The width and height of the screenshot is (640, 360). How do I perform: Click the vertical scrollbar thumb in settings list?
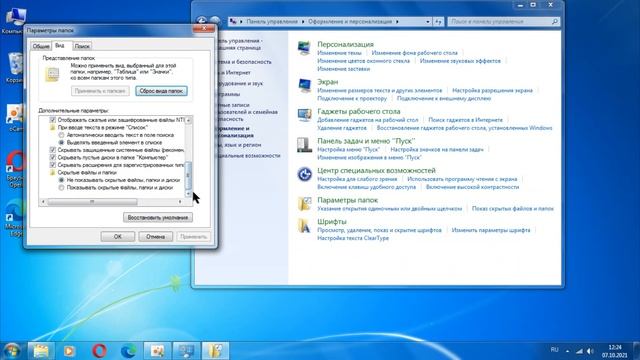pos(188,176)
